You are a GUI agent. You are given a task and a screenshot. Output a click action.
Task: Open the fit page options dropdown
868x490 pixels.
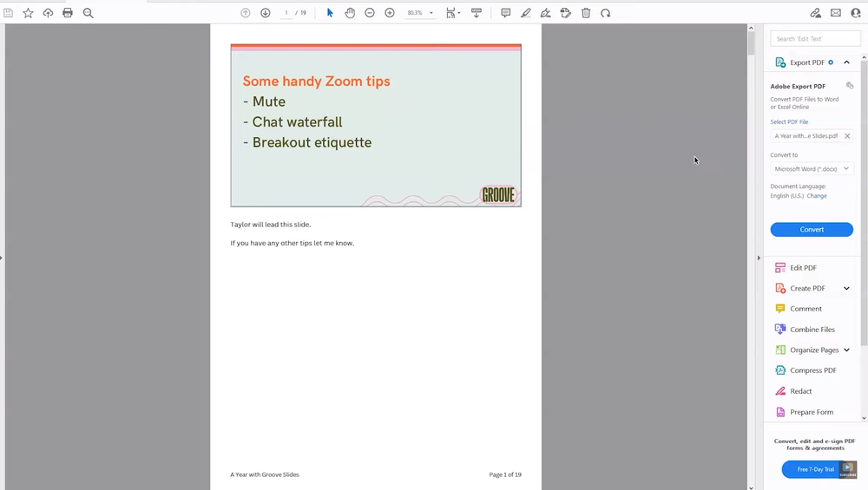pos(453,13)
